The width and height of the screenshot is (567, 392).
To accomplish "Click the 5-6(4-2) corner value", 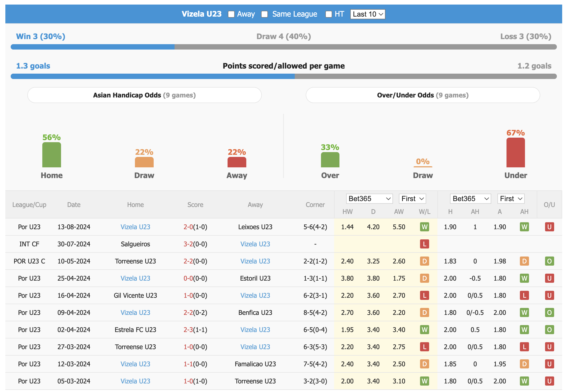I will [315, 227].
